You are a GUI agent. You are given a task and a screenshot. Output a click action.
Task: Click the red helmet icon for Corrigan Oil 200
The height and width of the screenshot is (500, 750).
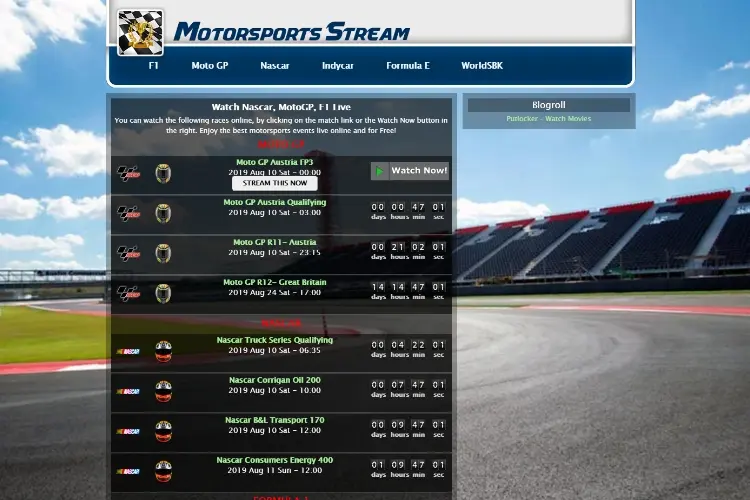164,391
